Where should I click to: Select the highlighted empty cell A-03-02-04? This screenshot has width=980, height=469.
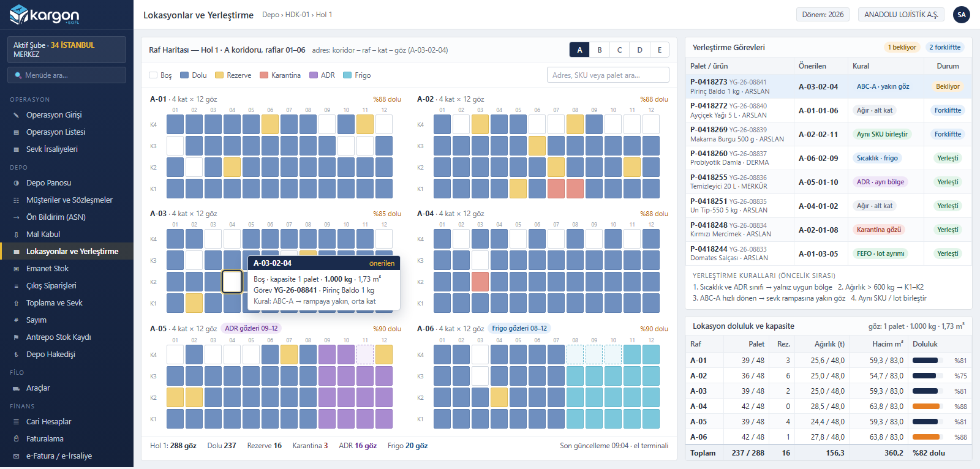click(232, 282)
